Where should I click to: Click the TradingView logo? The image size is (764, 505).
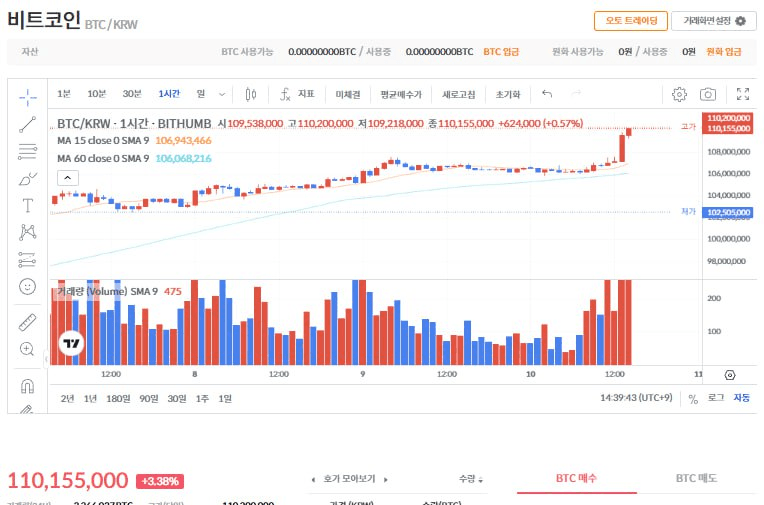click(72, 343)
